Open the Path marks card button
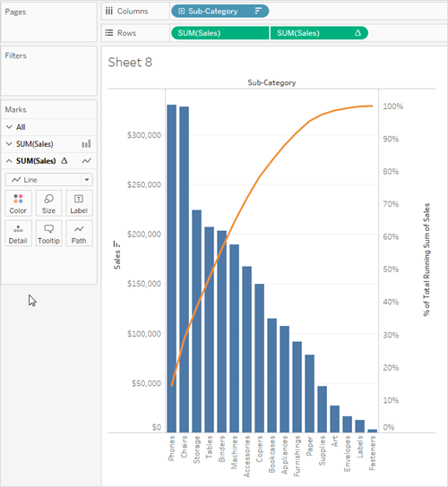 pyautogui.click(x=79, y=234)
